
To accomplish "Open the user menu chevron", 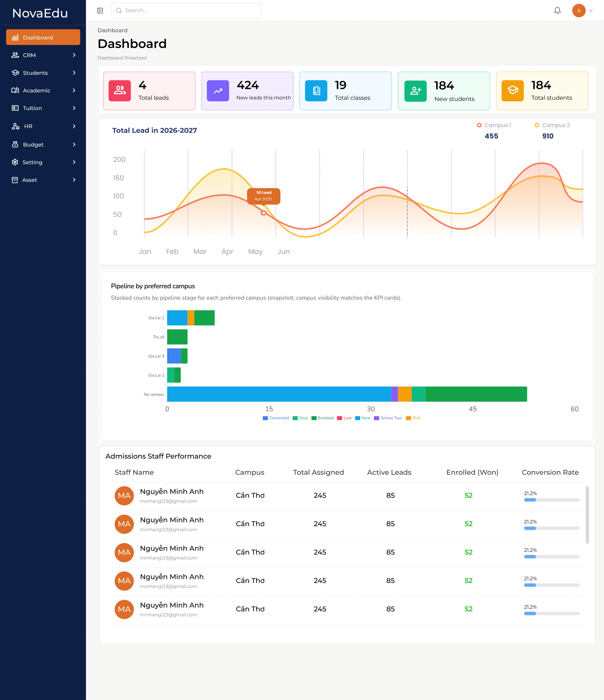I will [591, 10].
